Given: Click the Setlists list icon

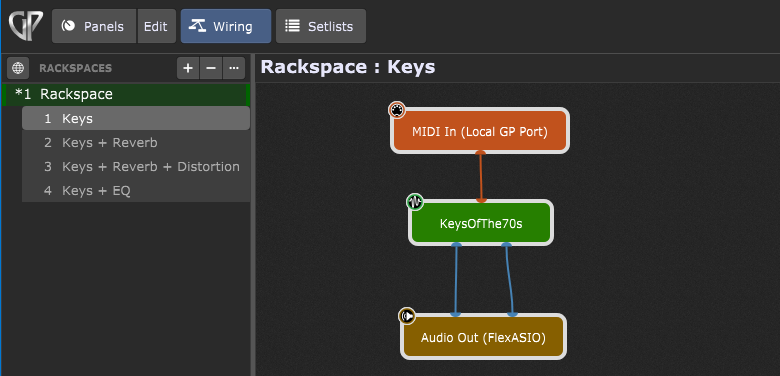Looking at the screenshot, I should tap(292, 26).
